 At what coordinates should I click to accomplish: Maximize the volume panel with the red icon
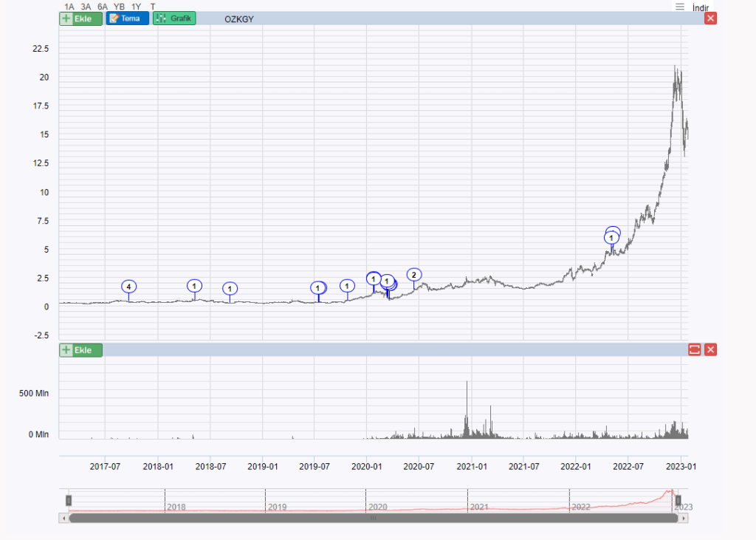pos(694,350)
